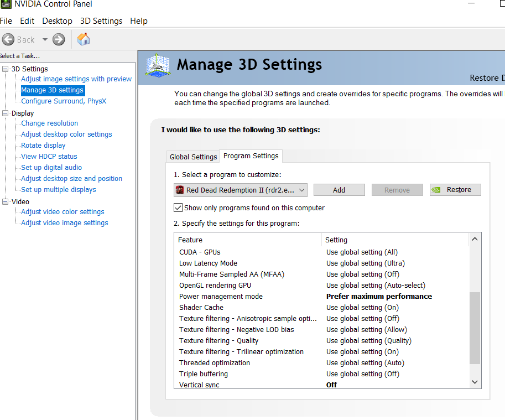Click the Back arrow icon

pos(8,40)
